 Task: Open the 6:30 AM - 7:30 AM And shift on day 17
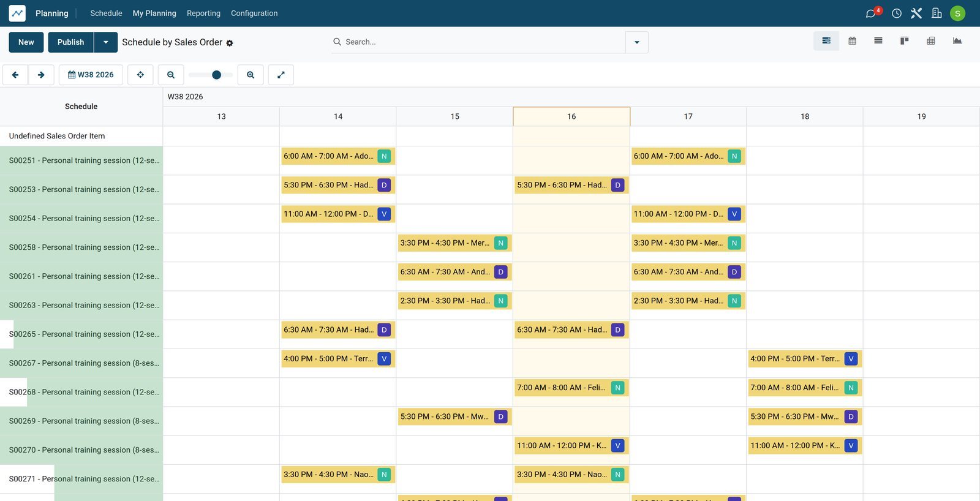pos(688,272)
